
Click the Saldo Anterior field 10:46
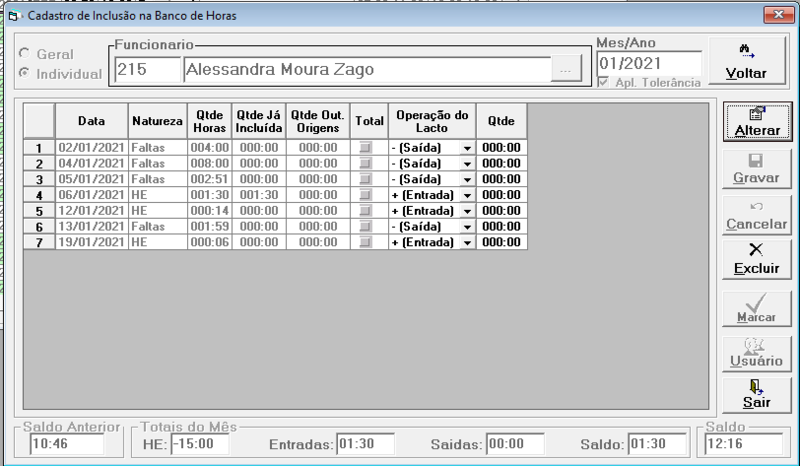[x=67, y=444]
